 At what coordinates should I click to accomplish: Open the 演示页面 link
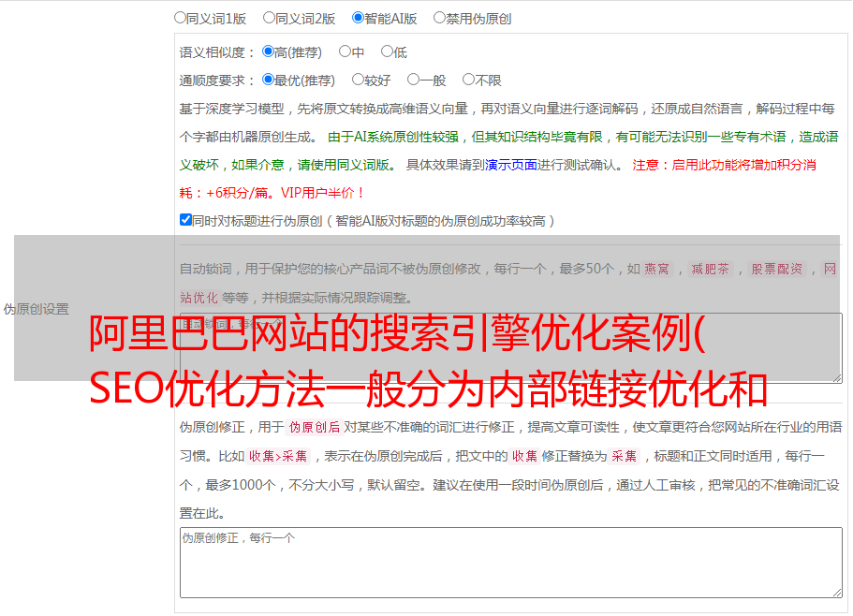coord(511,165)
